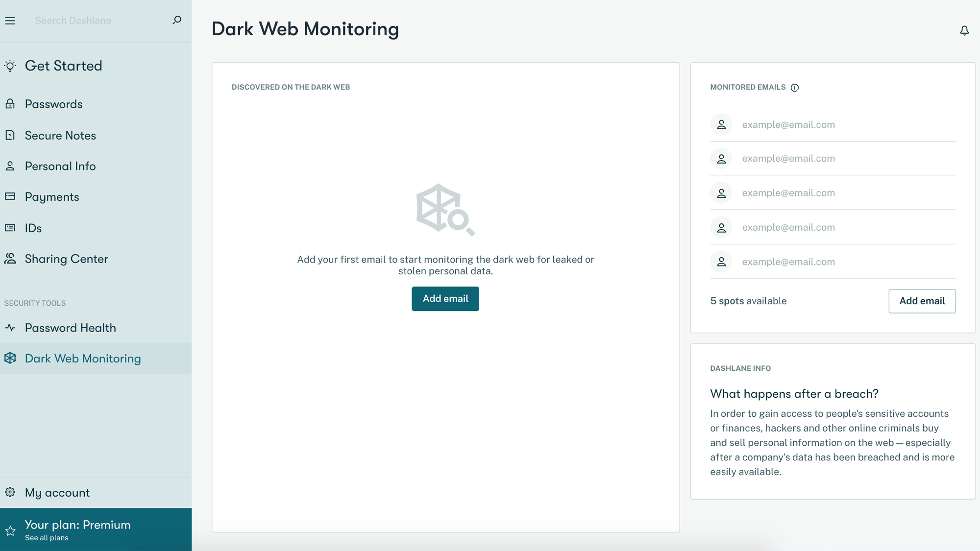Open the My account settings gear

pos(10,492)
